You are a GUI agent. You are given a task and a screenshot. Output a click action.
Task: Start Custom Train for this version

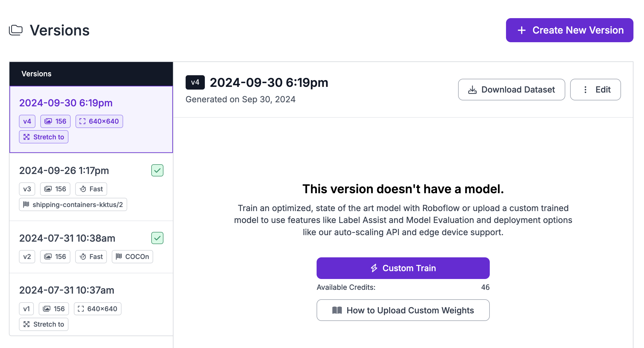point(403,268)
